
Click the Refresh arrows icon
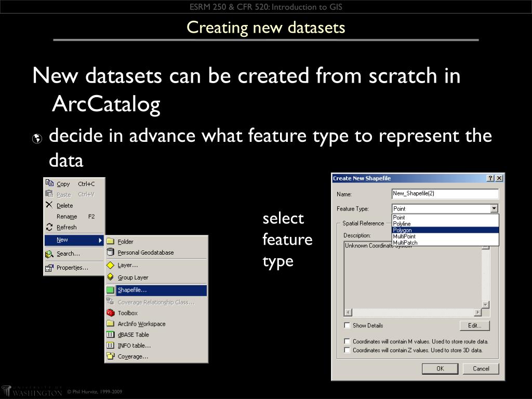click(x=49, y=227)
